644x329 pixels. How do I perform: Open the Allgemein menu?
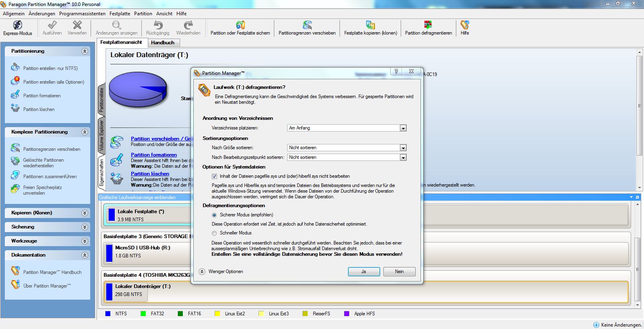[x=14, y=13]
